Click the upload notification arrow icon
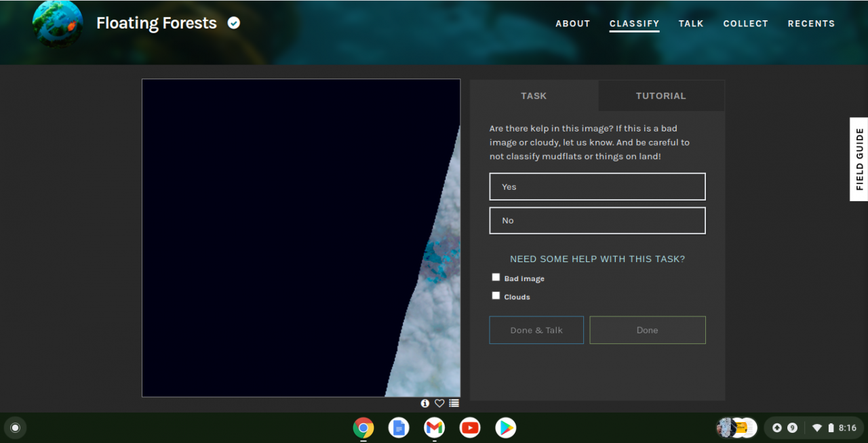The height and width of the screenshot is (443, 868). coord(777,427)
